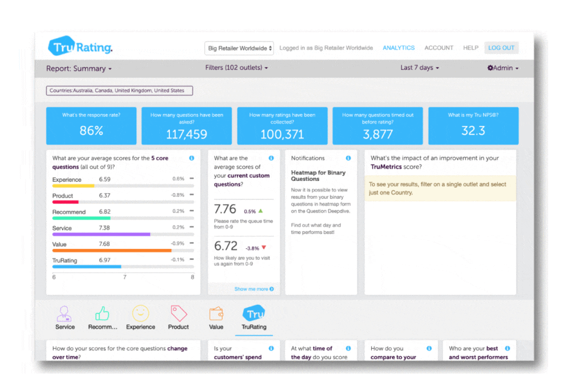Select the Product price-tag icon
Viewport: 568px width, 392px height.
tap(178, 313)
